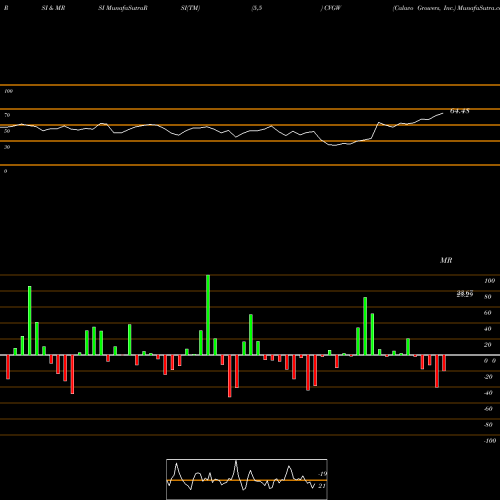Click the Calavo Growers, Inc. title text

(x=424, y=8)
